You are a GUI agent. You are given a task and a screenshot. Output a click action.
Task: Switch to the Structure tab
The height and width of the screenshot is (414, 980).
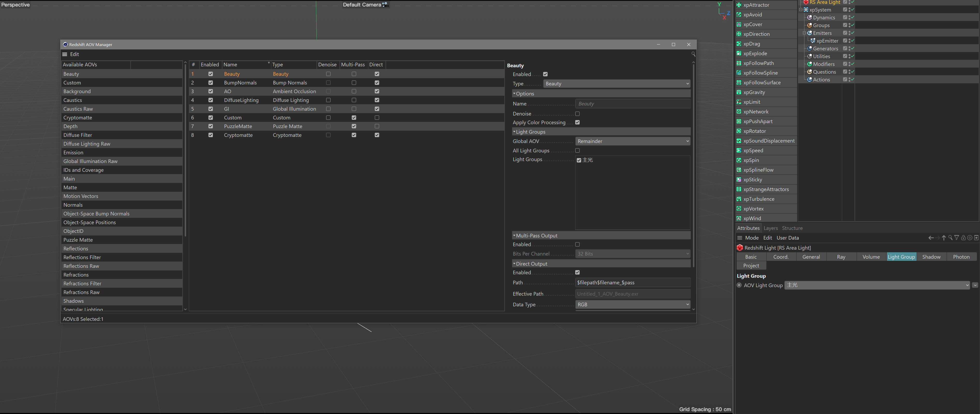click(x=792, y=228)
